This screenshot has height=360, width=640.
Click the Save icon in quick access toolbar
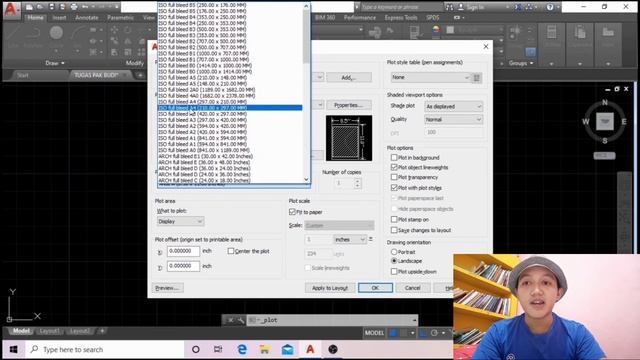(51, 7)
